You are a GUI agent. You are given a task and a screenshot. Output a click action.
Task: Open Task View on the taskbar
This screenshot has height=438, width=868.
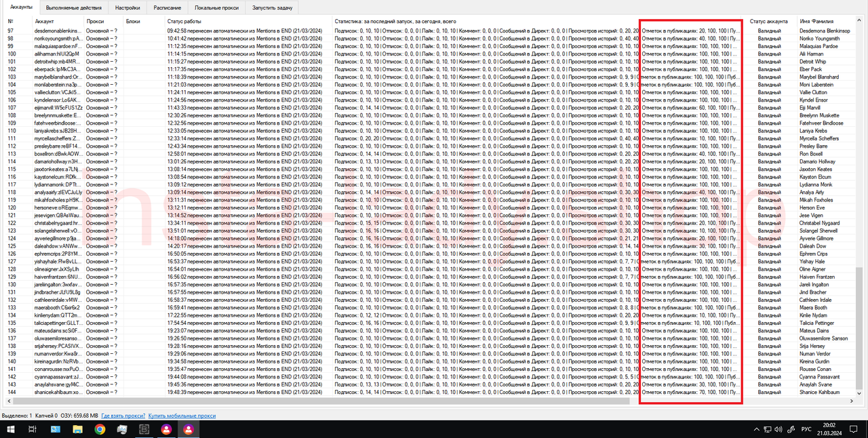[x=32, y=429]
